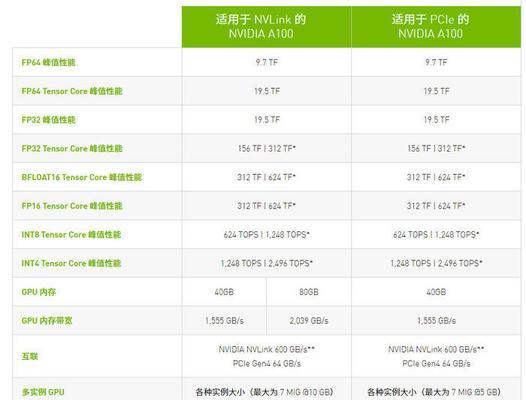Image resolution: width=526 pixels, height=400 pixels.
Task: Click PCIe '156 TF | 312 TF*' cell
Action: (436, 148)
